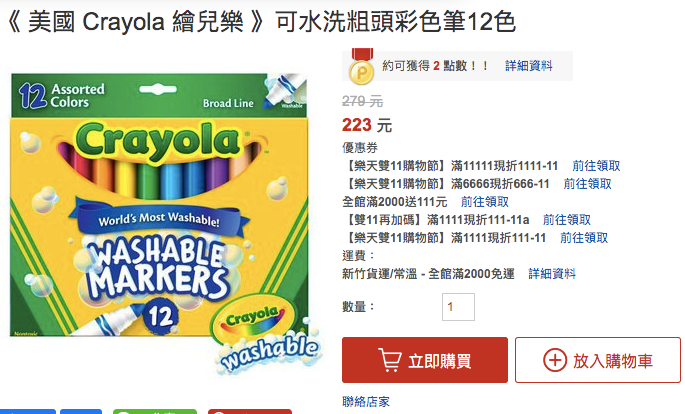Image resolution: width=685 pixels, height=414 pixels.
Task: Click the 數量 quantity input field
Action: click(458, 307)
